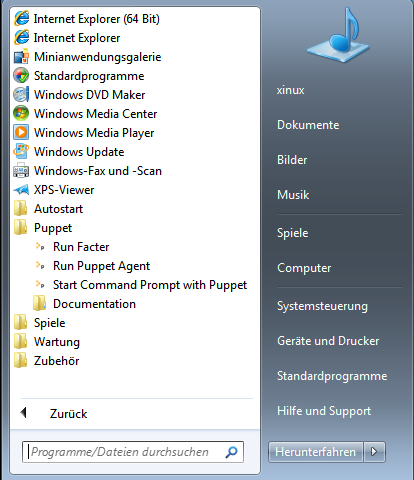Image resolution: width=414 pixels, height=480 pixels.
Task: Click the Wartung folder icon
Action: click(x=20, y=342)
